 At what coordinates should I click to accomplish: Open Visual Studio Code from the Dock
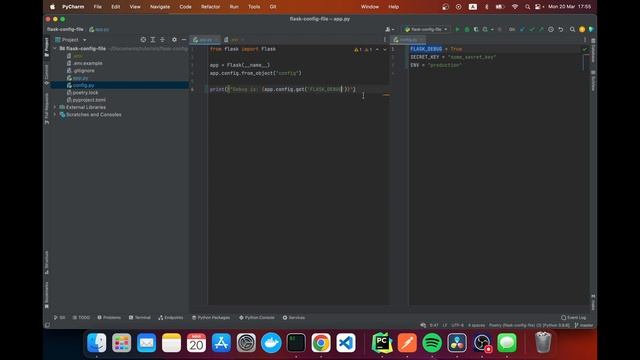(x=346, y=342)
